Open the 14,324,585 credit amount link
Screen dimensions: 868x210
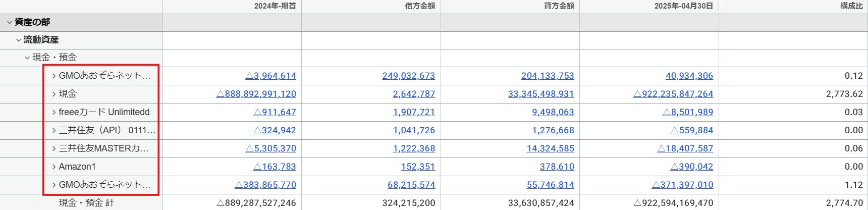[x=551, y=148]
